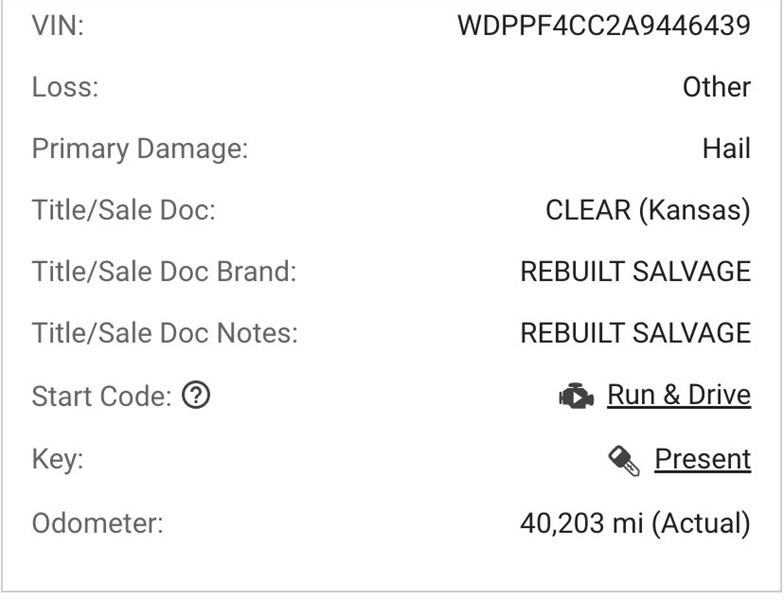Viewport: 784px width, 600px height.
Task: Click the key icon beside Present
Action: [624, 460]
